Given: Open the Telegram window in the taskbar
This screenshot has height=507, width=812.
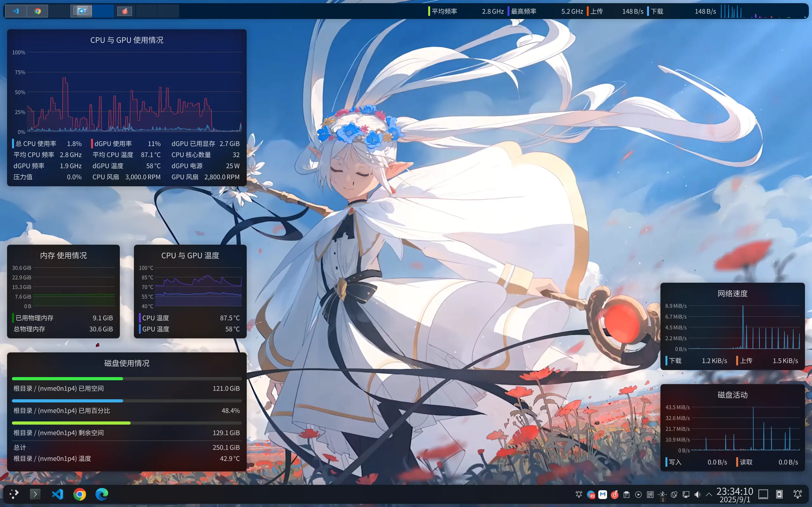Looking at the screenshot, I should 81,11.
